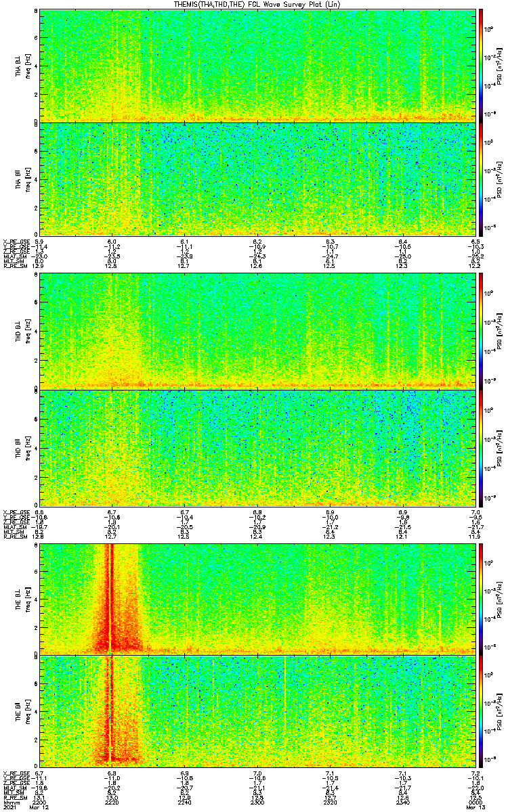508x812 pixels.
Task: Click the 2320 time tick label
Action: pos(331,801)
